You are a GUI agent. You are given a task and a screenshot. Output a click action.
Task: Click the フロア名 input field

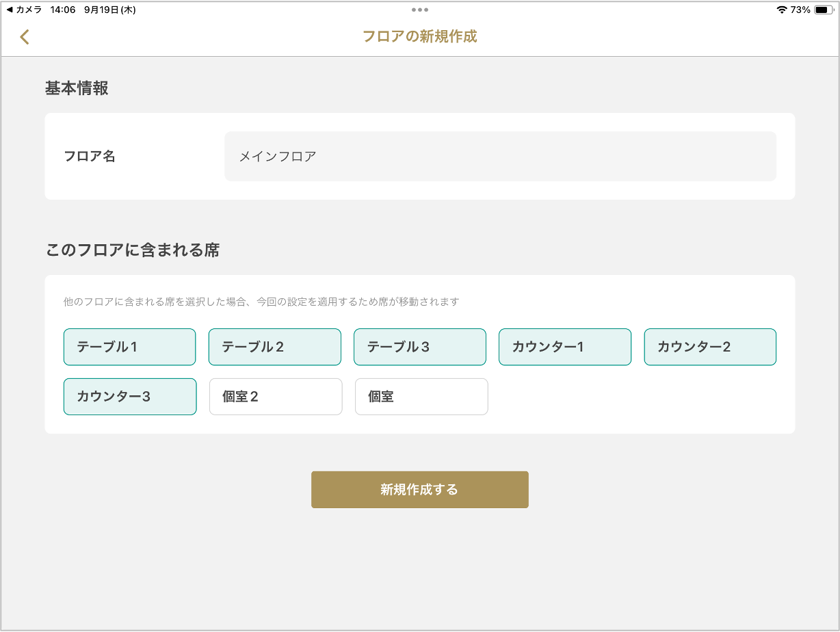[500, 156]
